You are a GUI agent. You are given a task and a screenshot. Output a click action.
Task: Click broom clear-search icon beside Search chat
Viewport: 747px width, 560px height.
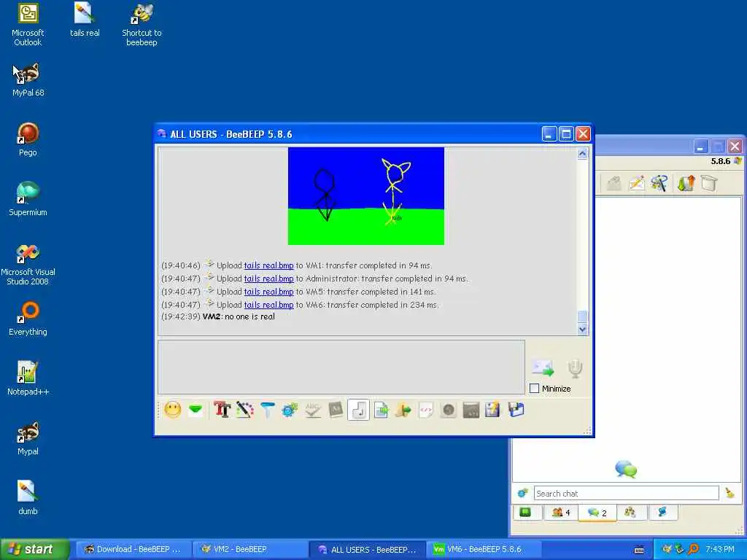click(x=729, y=494)
